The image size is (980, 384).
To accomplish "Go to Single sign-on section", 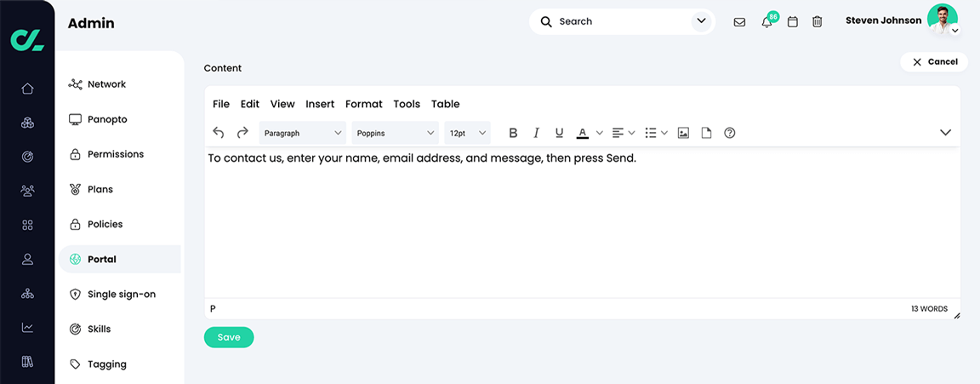I will pyautogui.click(x=120, y=294).
